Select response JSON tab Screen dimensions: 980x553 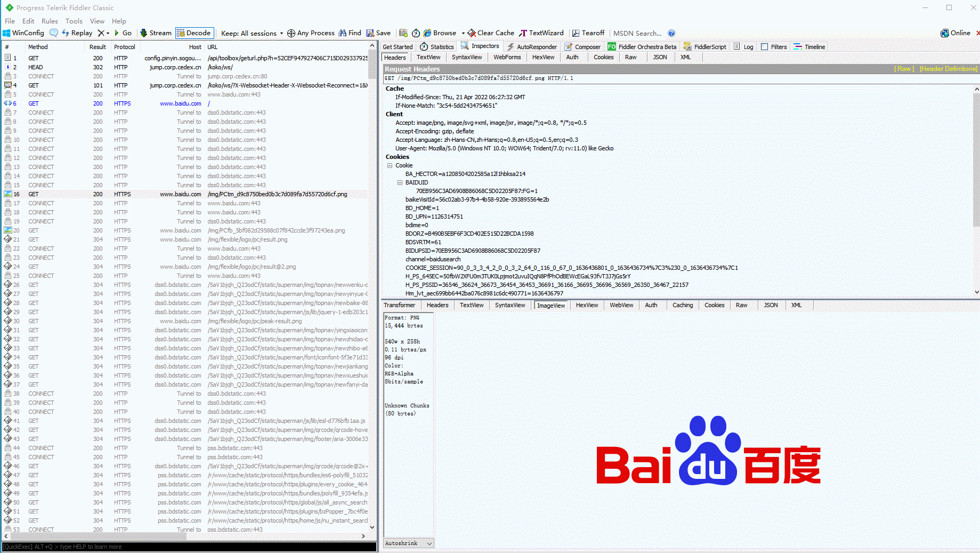coord(771,305)
